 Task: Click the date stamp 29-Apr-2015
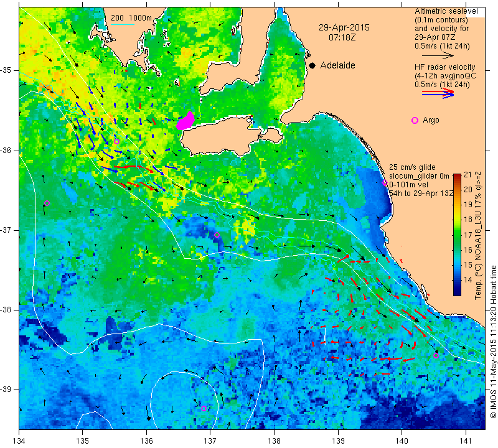[344, 27]
